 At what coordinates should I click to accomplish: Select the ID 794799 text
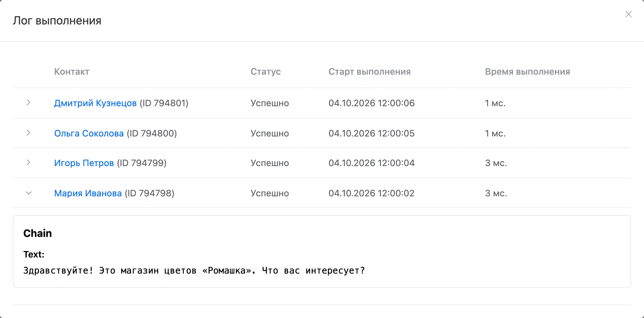[x=142, y=163]
